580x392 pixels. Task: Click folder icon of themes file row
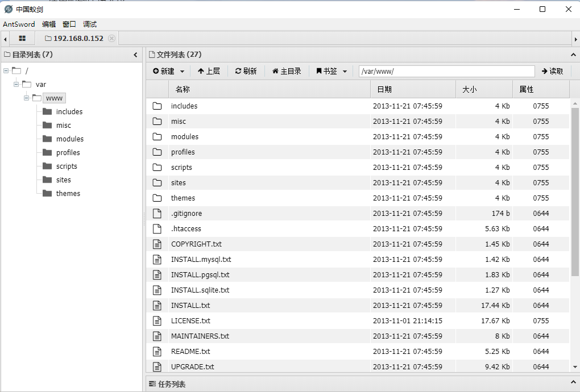coord(157,198)
